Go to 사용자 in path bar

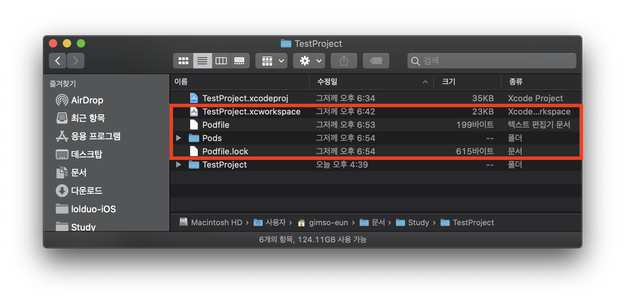click(269, 222)
